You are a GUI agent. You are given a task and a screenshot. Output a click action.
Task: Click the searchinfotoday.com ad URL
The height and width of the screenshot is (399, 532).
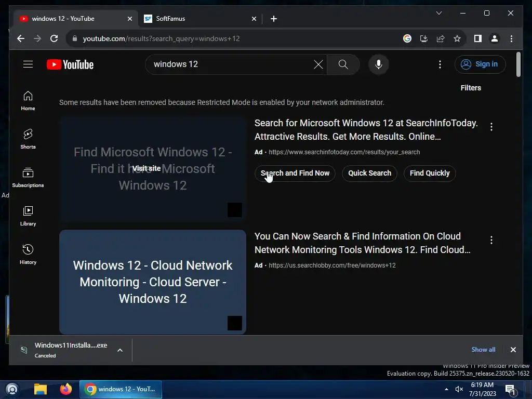pyautogui.click(x=344, y=152)
